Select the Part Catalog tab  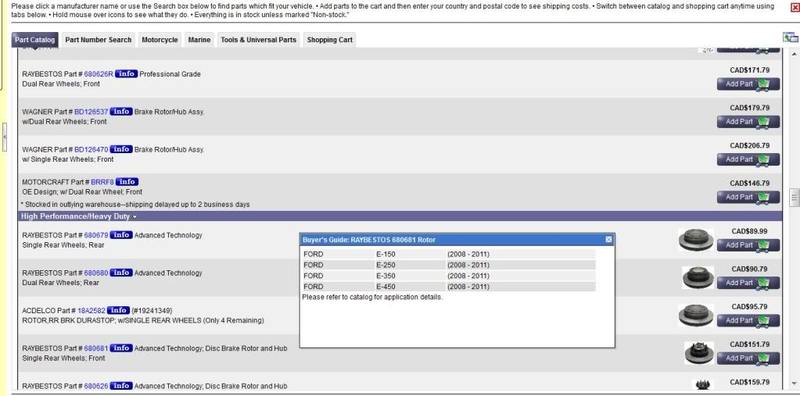35,40
